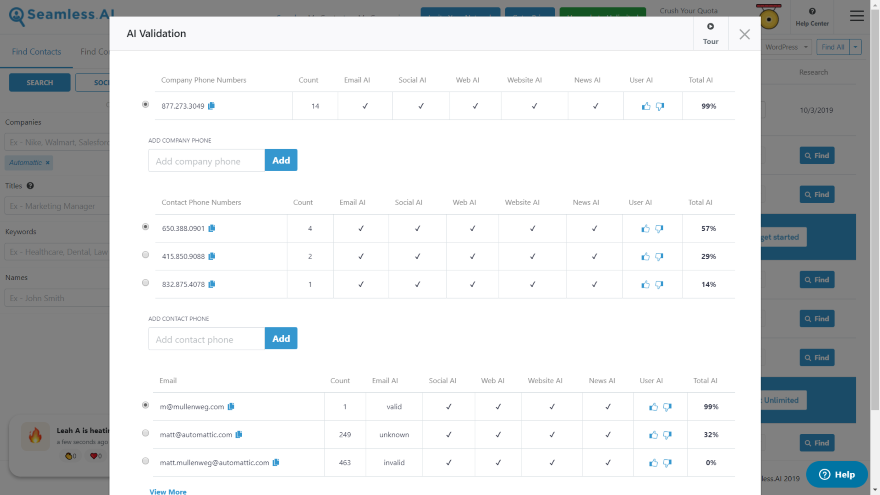Click the View More link
The width and height of the screenshot is (880, 495).
pos(168,492)
